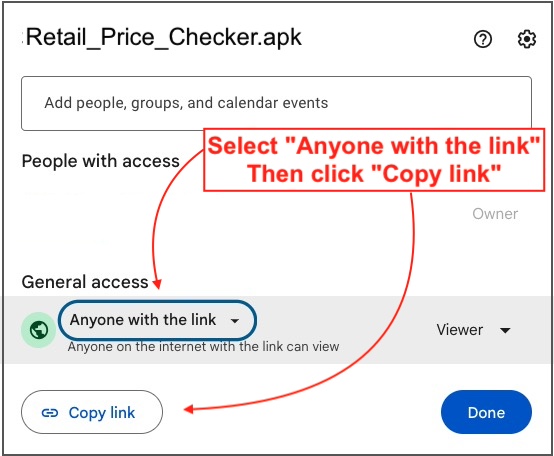Click the red instruction annotation box
This screenshot has width=554, height=456.
374,160
